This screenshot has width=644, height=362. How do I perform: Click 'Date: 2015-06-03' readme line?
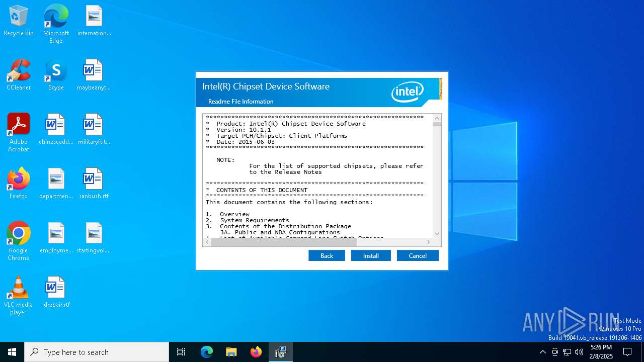[245, 142]
